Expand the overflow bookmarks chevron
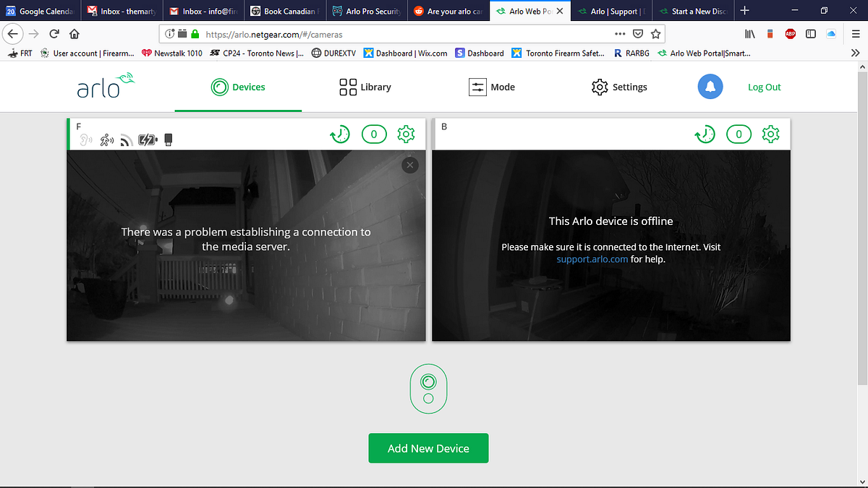Screen dimensions: 868x488 click(855, 52)
